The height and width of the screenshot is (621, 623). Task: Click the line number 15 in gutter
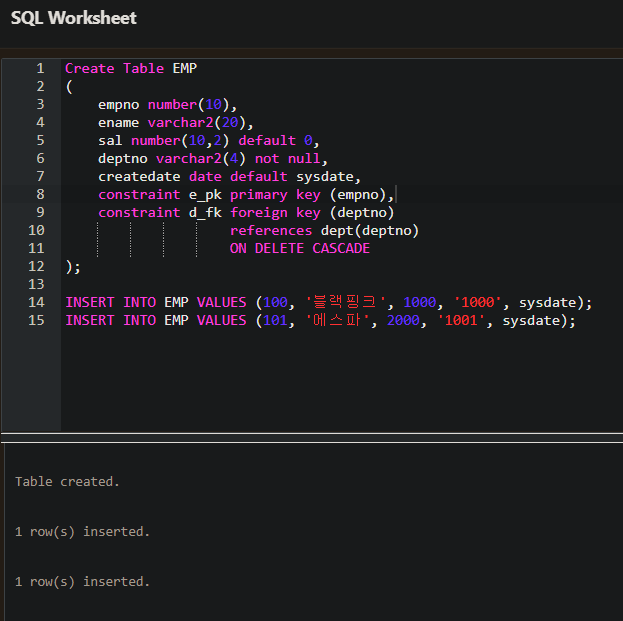[x=36, y=320]
